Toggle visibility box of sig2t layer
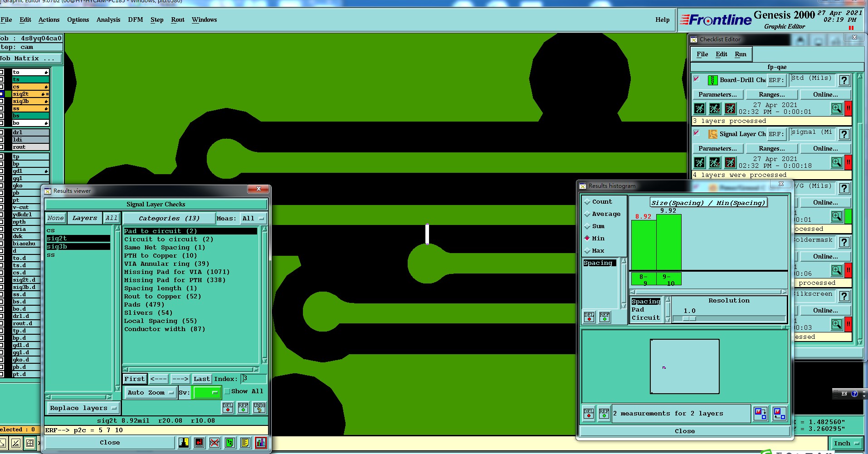The width and height of the screenshot is (868, 454). (x=1, y=94)
